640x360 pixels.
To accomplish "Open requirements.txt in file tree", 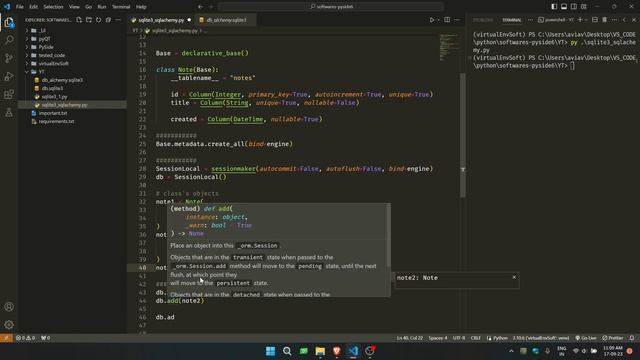I will click(x=72, y=121).
